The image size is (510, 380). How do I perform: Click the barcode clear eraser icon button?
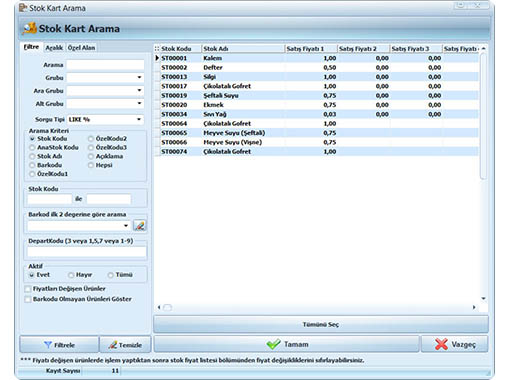[140, 226]
